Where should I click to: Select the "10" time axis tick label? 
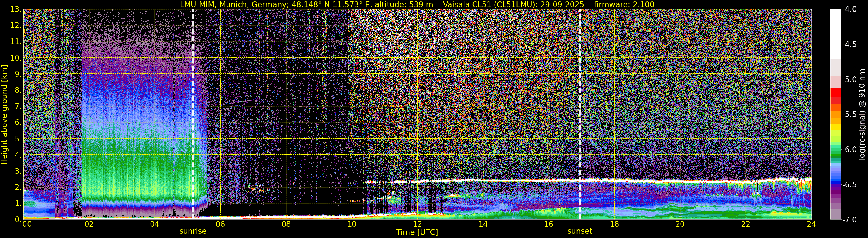(352, 224)
